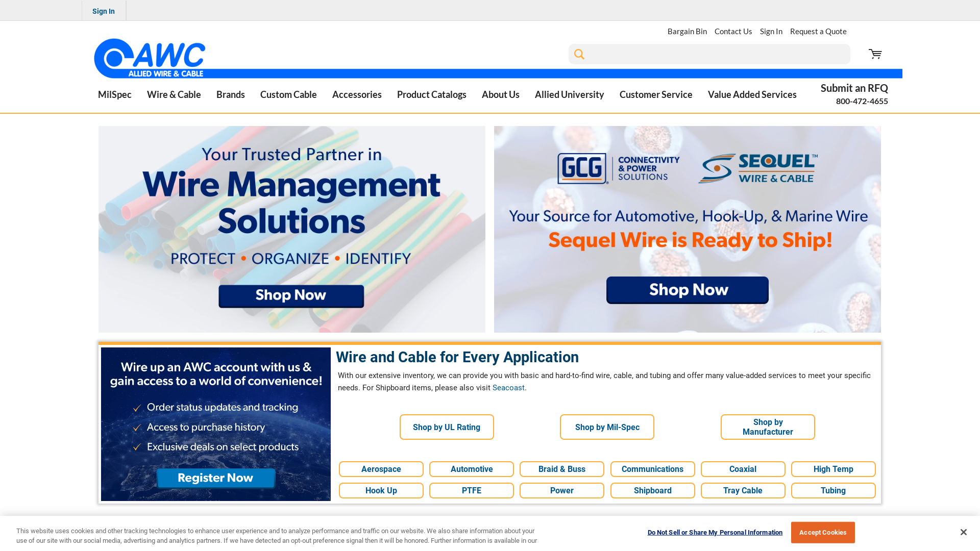Open the Bargain Bin link
980x551 pixels.
point(687,31)
